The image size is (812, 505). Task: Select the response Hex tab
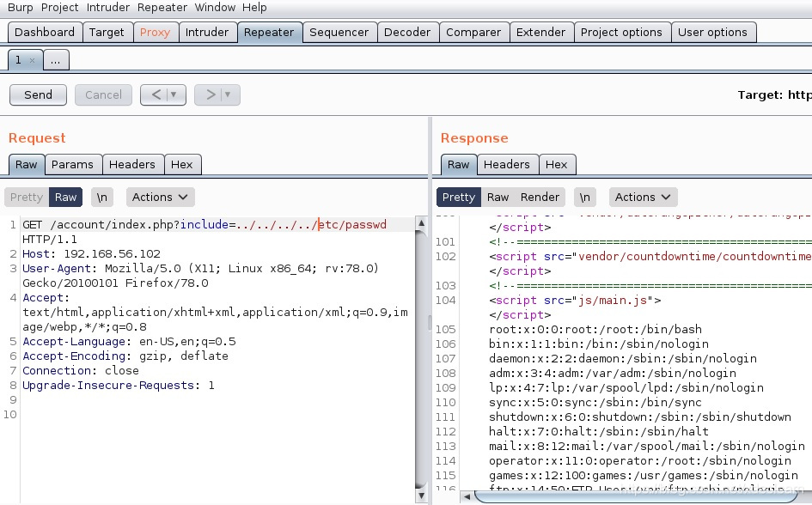[x=557, y=165]
